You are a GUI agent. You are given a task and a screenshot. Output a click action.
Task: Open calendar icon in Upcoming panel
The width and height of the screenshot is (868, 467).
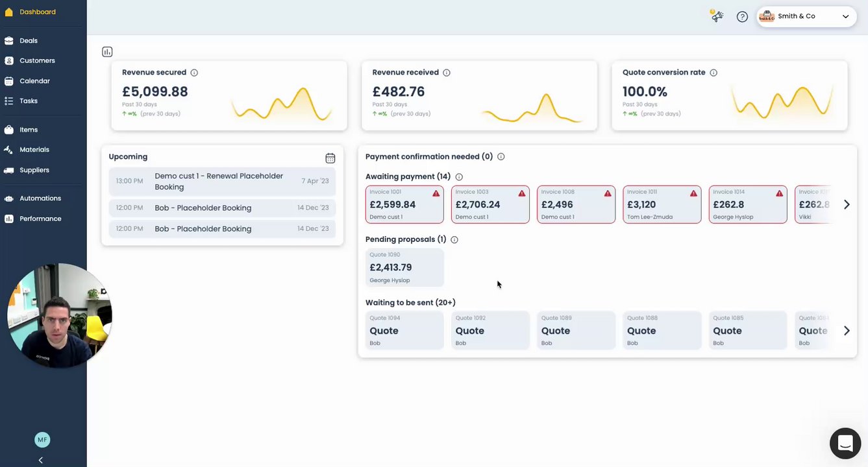tap(330, 158)
